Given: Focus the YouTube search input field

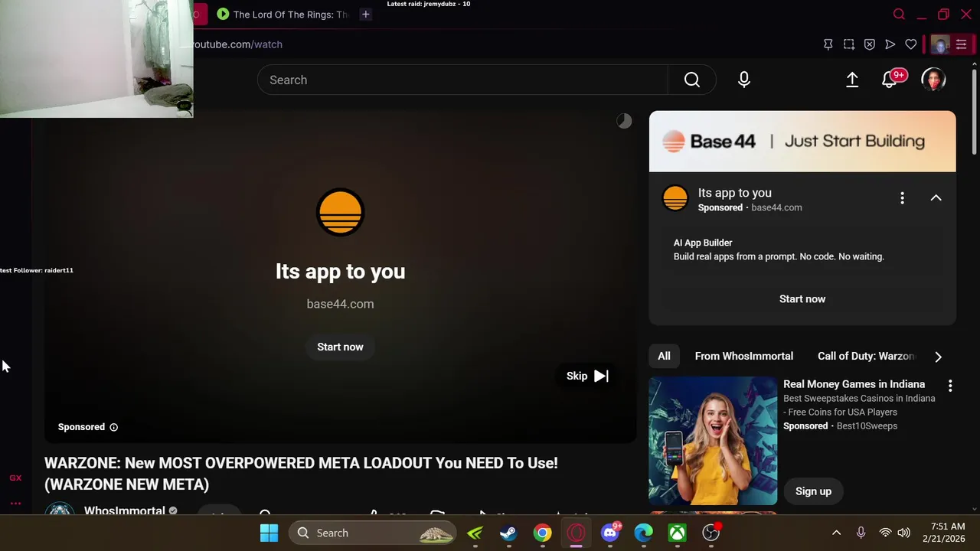Looking at the screenshot, I should pyautogui.click(x=462, y=80).
